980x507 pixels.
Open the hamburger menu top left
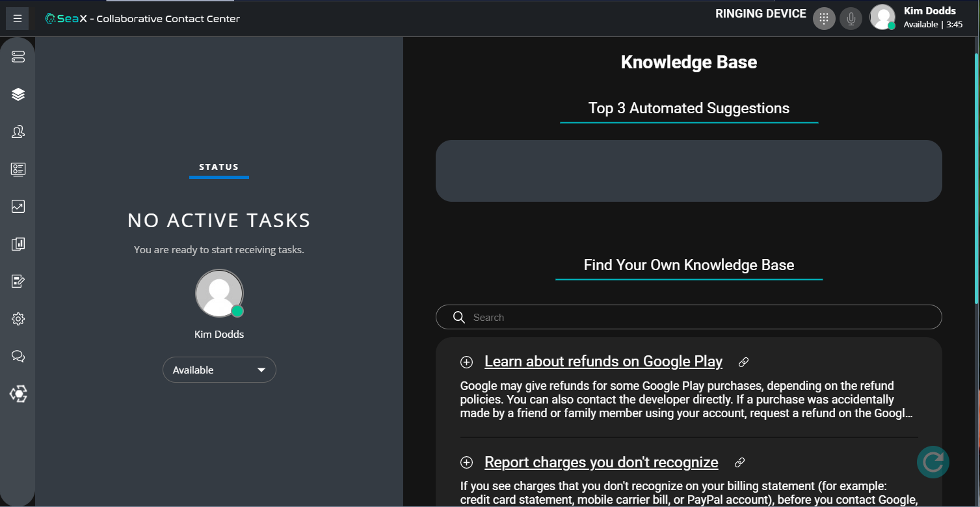(17, 18)
